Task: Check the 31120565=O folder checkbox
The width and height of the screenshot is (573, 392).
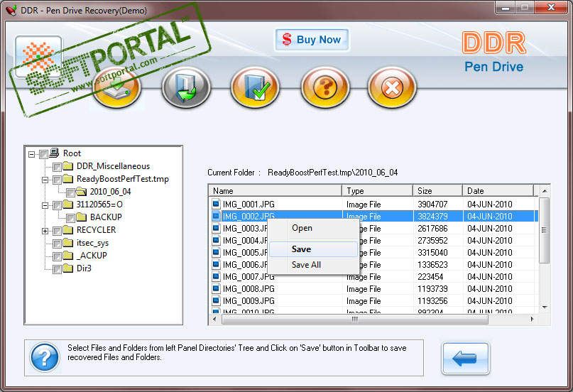Action: click(57, 206)
